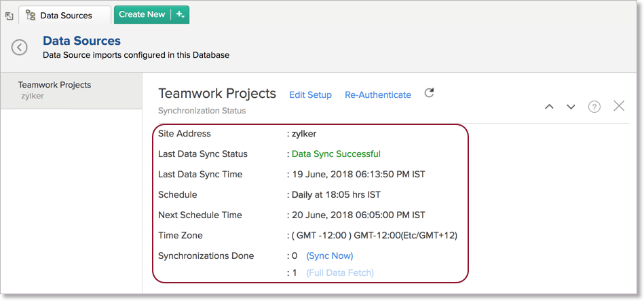Click the Time Zone label
The image size is (644, 301).
point(181,236)
